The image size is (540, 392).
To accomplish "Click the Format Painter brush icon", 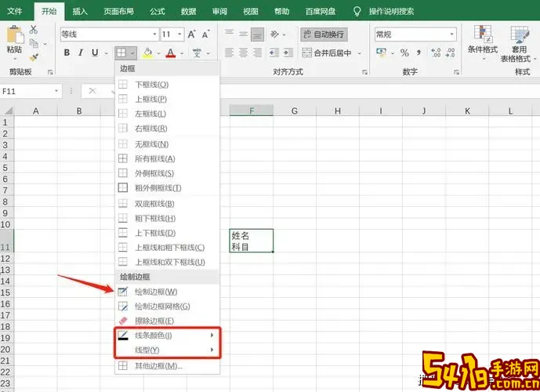I will 34,57.
